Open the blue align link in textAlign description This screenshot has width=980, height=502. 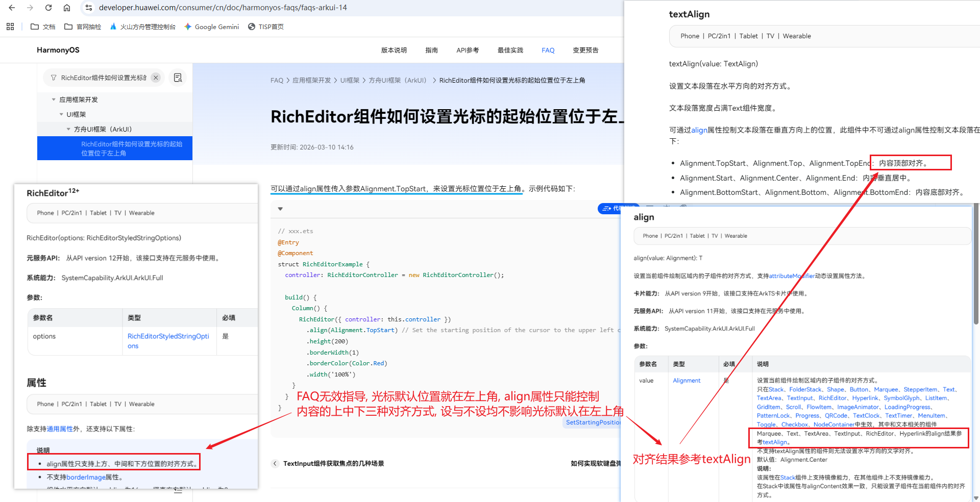(699, 130)
